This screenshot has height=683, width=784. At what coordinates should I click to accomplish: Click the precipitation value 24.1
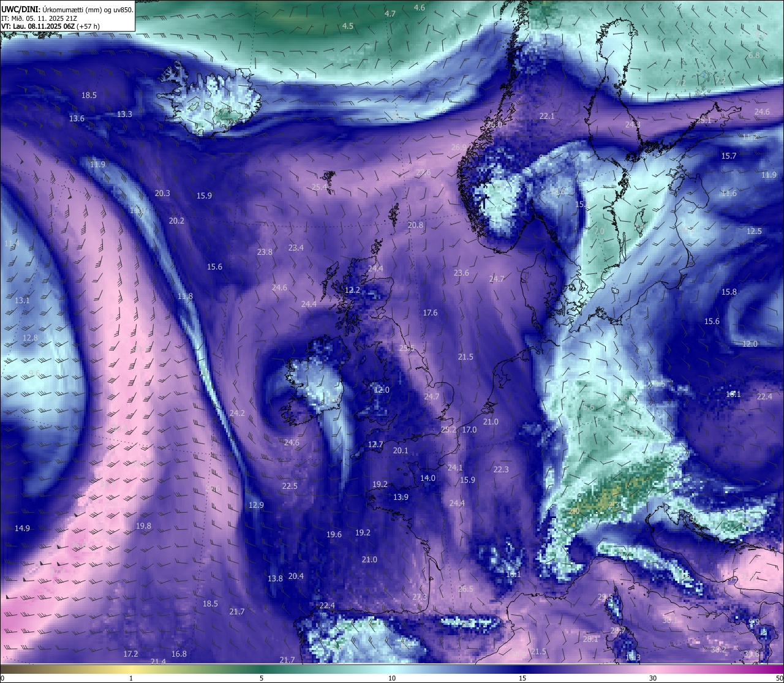click(455, 467)
